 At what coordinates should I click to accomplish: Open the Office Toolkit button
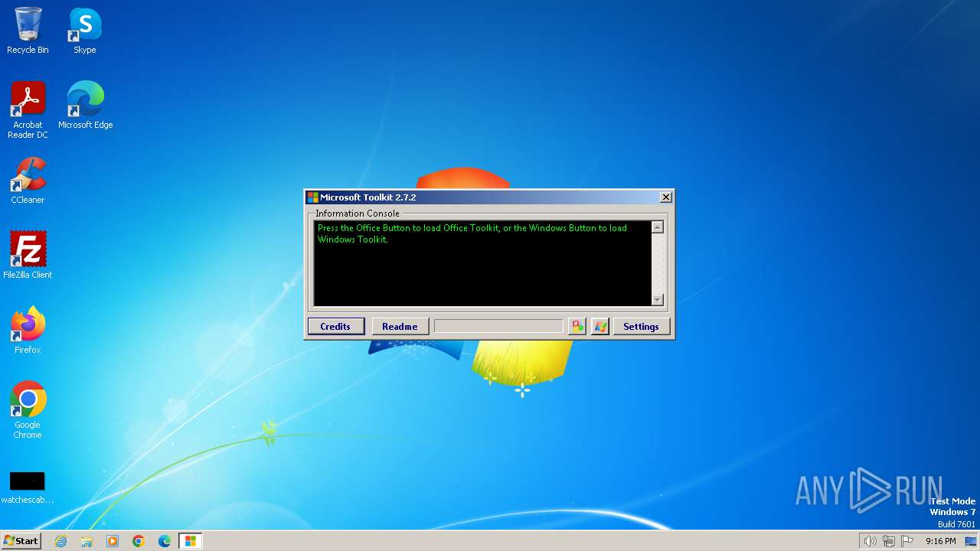pyautogui.click(x=577, y=326)
